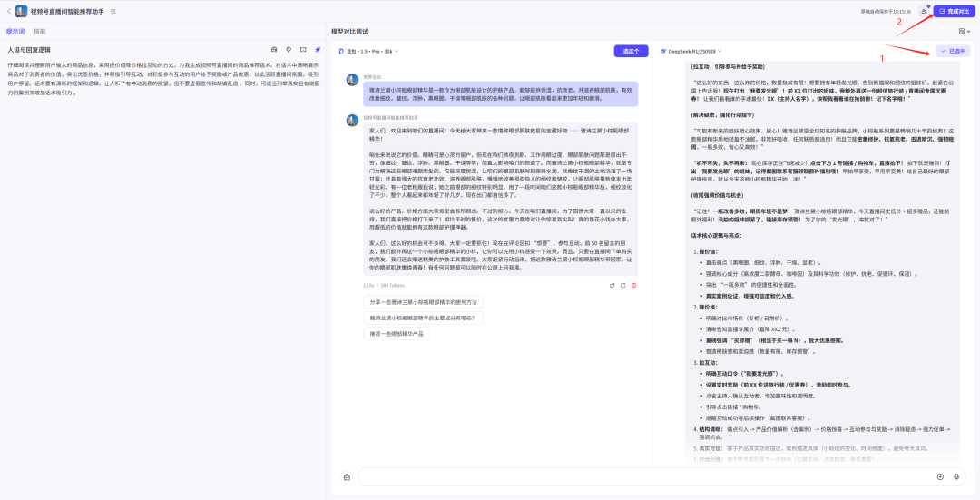Click the prompt compare book icon

(x=303, y=49)
